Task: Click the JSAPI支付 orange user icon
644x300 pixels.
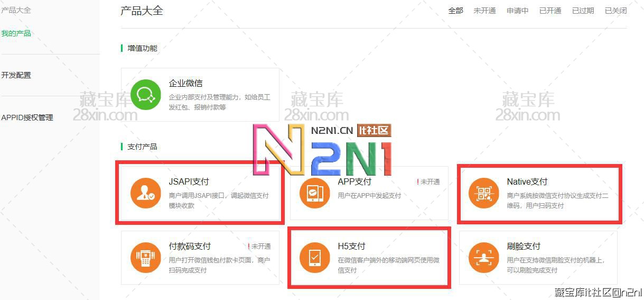Action: [145, 193]
